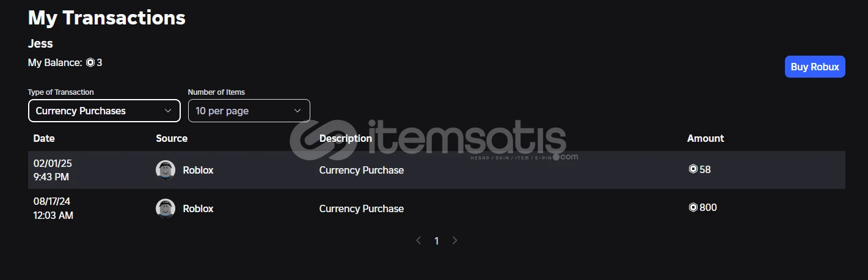Screen dimensions: 868x280
Task: Expand the Currency Purchases chevron arrow
Action: (x=168, y=111)
